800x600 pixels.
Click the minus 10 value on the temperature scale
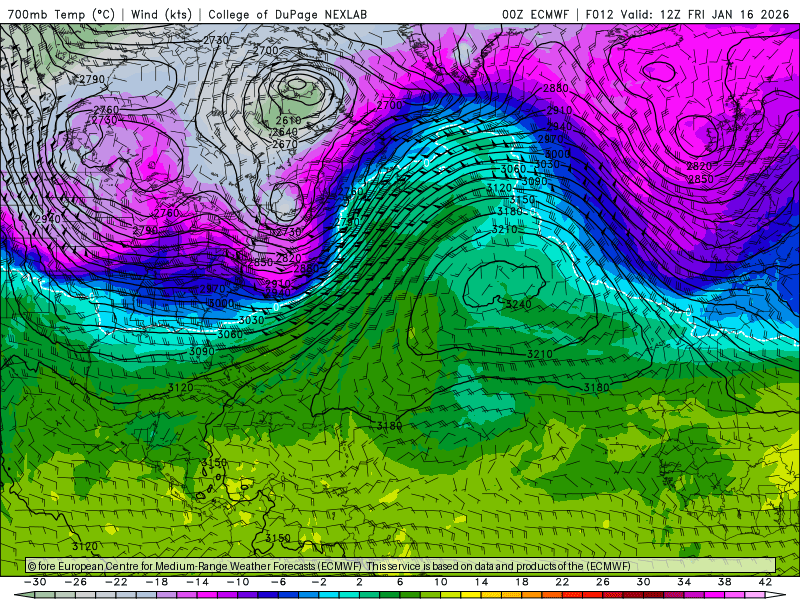[x=238, y=582]
